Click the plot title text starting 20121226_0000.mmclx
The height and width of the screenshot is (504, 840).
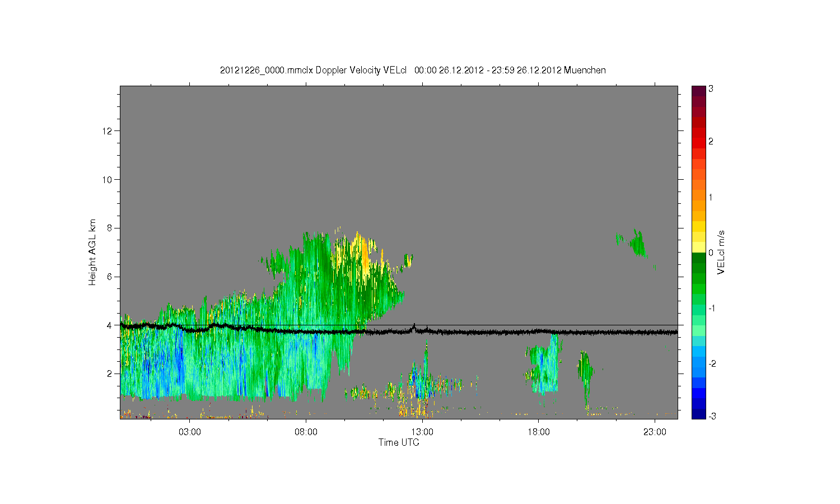click(x=413, y=71)
